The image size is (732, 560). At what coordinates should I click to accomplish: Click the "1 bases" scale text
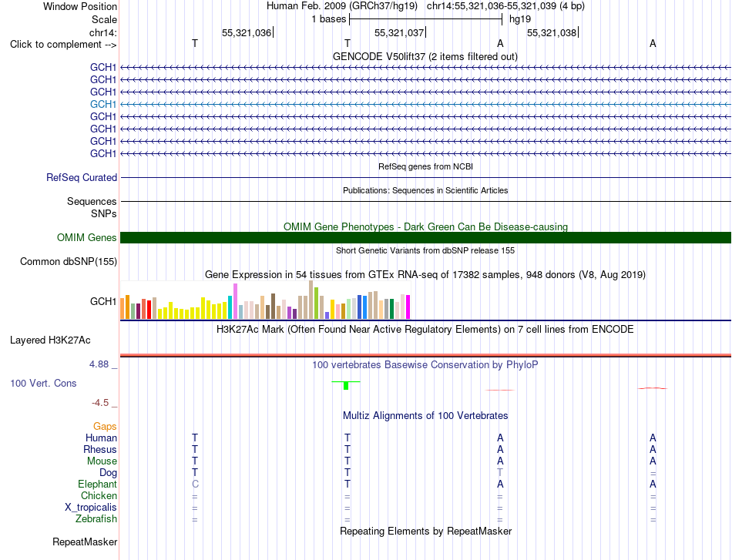(329, 19)
